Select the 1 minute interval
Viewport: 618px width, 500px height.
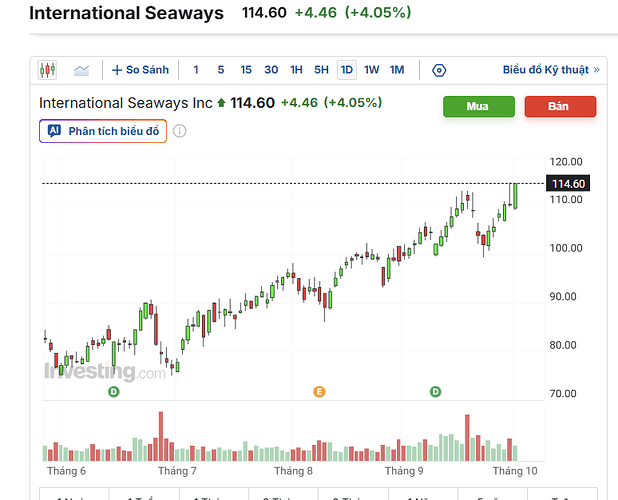click(196, 70)
